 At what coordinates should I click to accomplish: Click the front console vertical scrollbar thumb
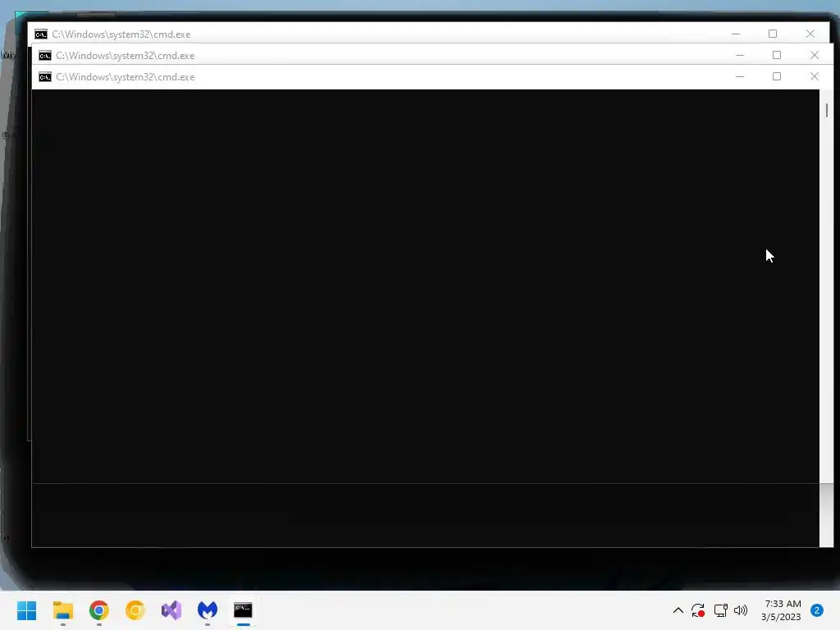tap(827, 111)
